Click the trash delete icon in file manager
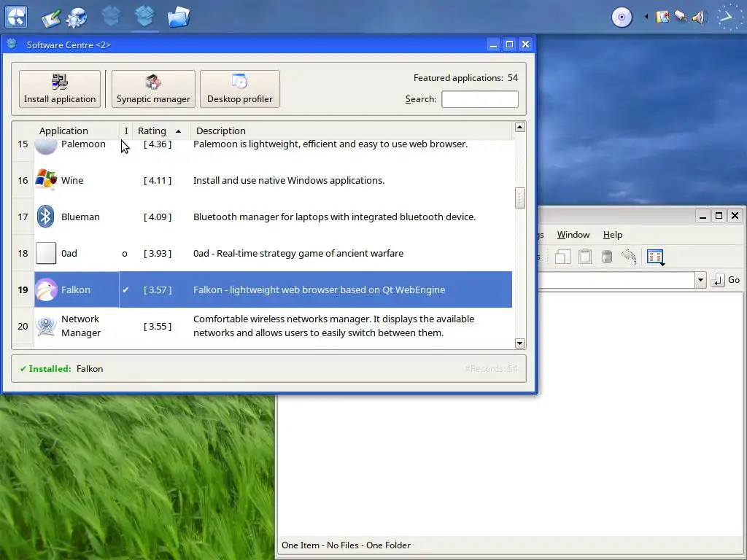Image resolution: width=747 pixels, height=560 pixels. [606, 257]
